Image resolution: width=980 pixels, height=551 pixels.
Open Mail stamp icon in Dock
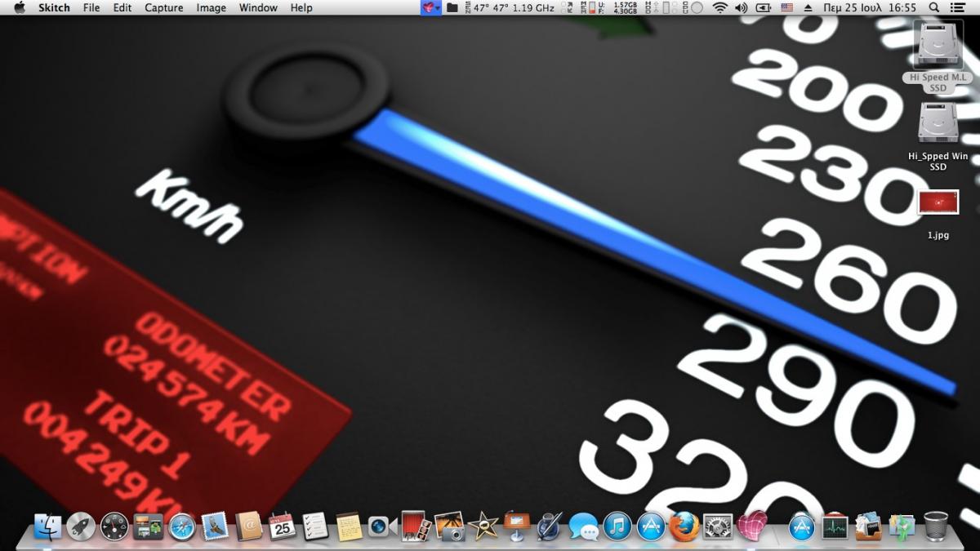[x=215, y=527]
